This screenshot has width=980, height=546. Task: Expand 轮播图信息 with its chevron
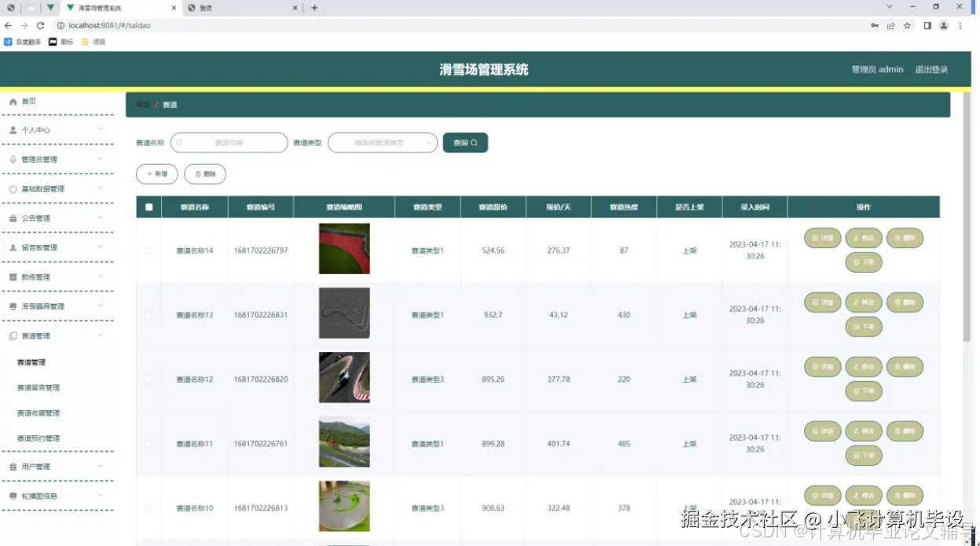[x=101, y=496]
